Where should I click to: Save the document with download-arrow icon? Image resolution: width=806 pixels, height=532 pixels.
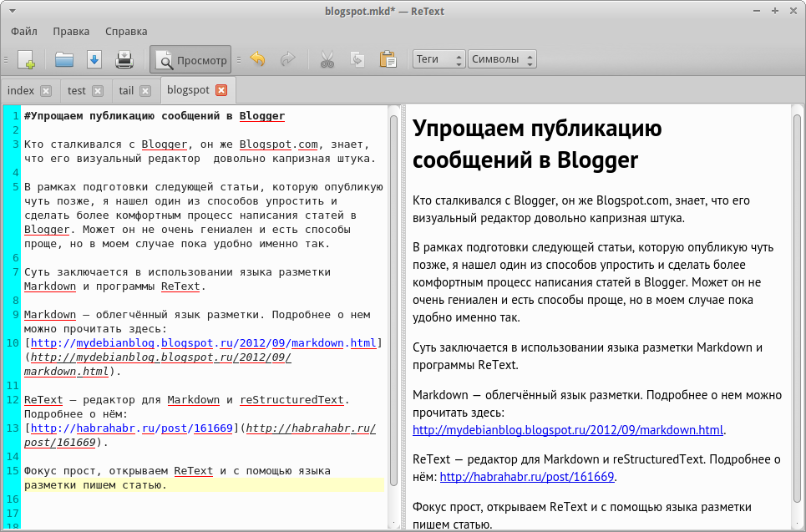(x=94, y=59)
